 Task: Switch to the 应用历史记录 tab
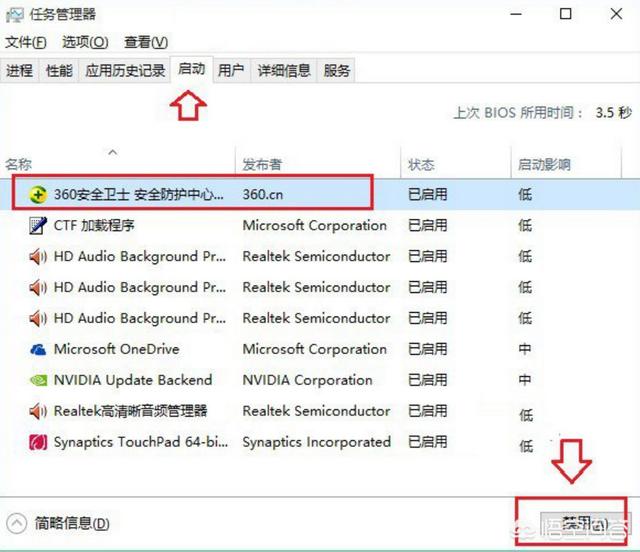point(125,70)
